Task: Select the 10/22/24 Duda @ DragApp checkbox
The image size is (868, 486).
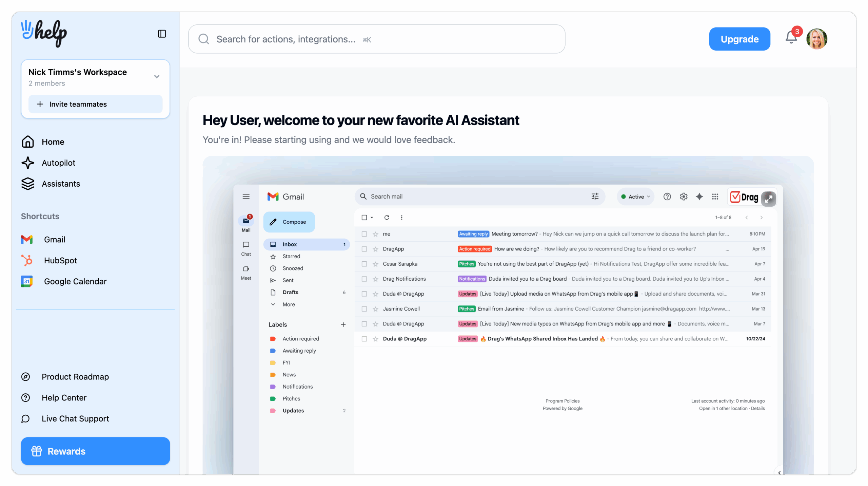Action: coord(364,339)
